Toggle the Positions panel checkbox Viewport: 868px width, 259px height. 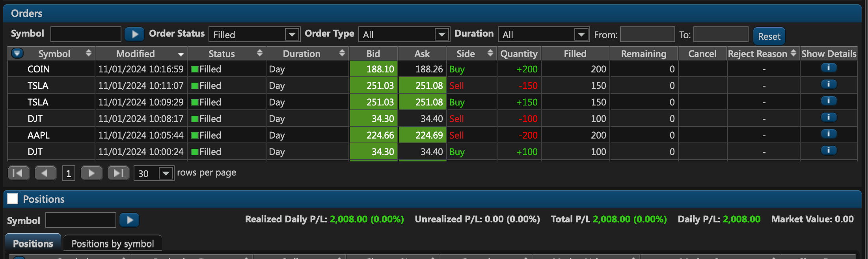(x=13, y=199)
